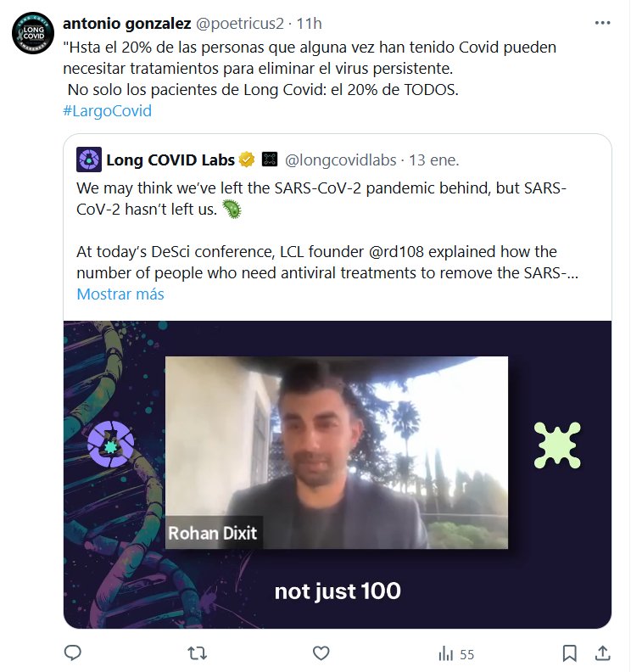Click the square affiliate badge icon
This screenshot has width=631, height=672.
pyautogui.click(x=270, y=160)
